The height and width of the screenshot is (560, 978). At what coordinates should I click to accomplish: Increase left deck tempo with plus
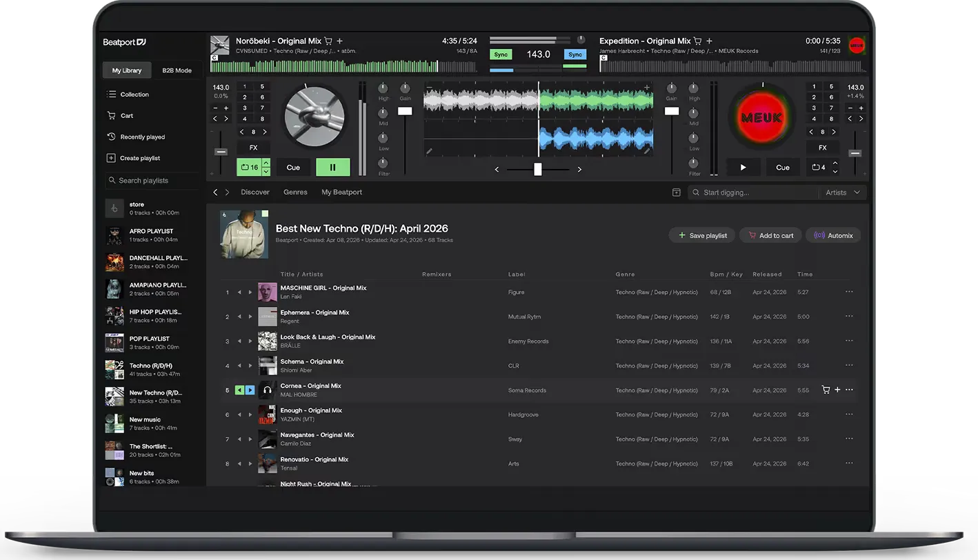(x=226, y=108)
